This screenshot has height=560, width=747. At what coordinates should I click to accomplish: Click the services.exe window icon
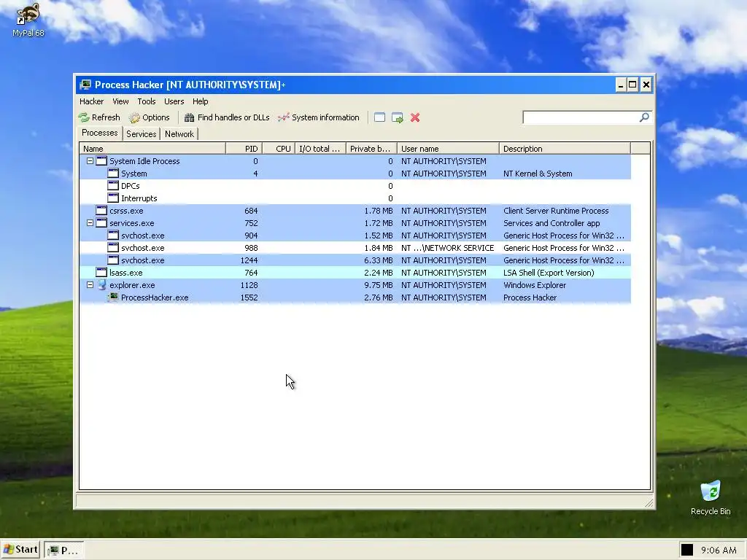pyautogui.click(x=101, y=223)
